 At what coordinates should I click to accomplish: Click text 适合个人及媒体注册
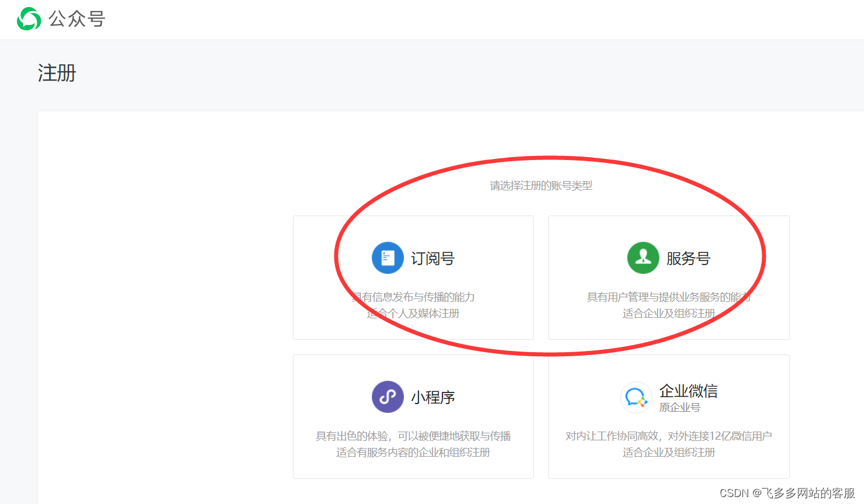[x=413, y=313]
